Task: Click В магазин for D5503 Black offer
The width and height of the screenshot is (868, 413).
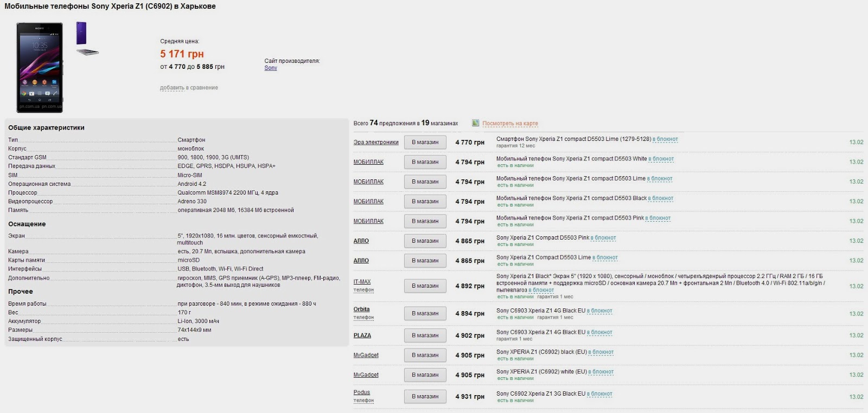Action: (x=425, y=202)
